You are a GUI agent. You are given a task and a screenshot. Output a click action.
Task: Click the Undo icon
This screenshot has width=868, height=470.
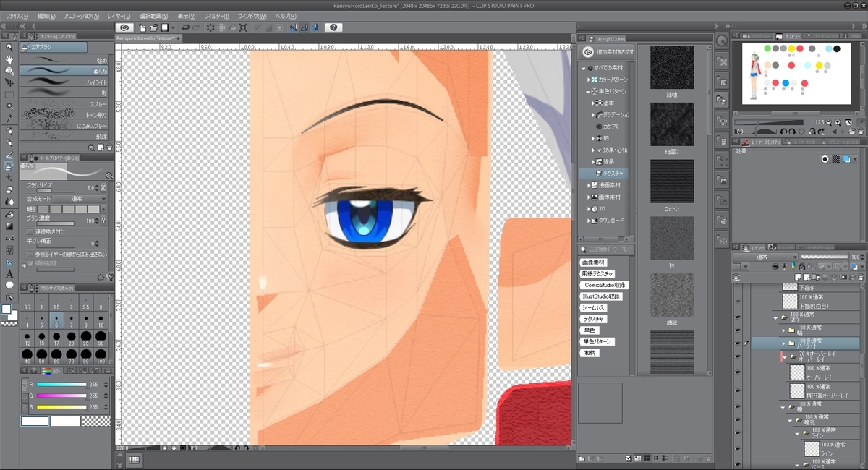point(185,27)
